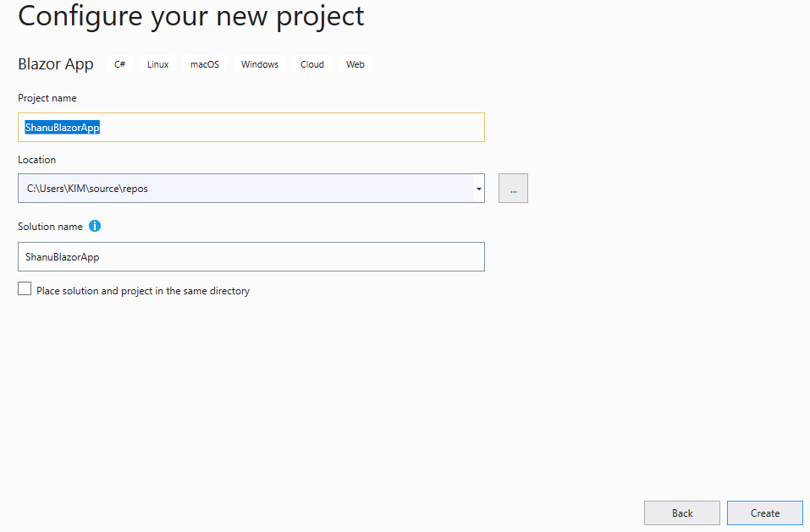Click the Project name input field
810x532 pixels.
click(251, 128)
